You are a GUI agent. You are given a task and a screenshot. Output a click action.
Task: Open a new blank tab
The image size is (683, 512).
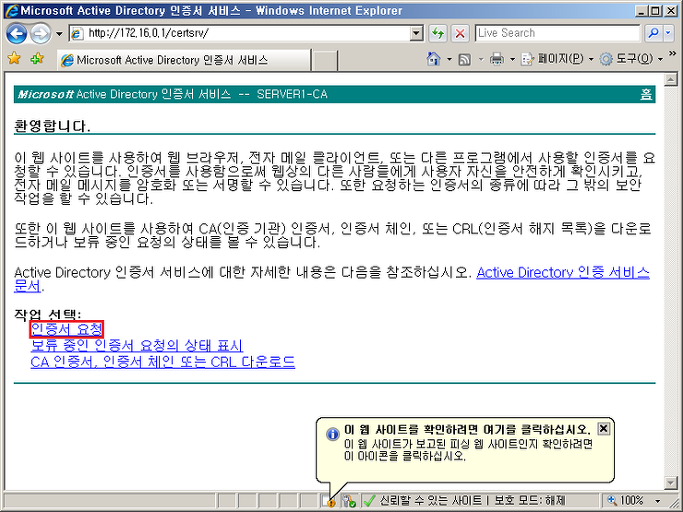pyautogui.click(x=325, y=60)
